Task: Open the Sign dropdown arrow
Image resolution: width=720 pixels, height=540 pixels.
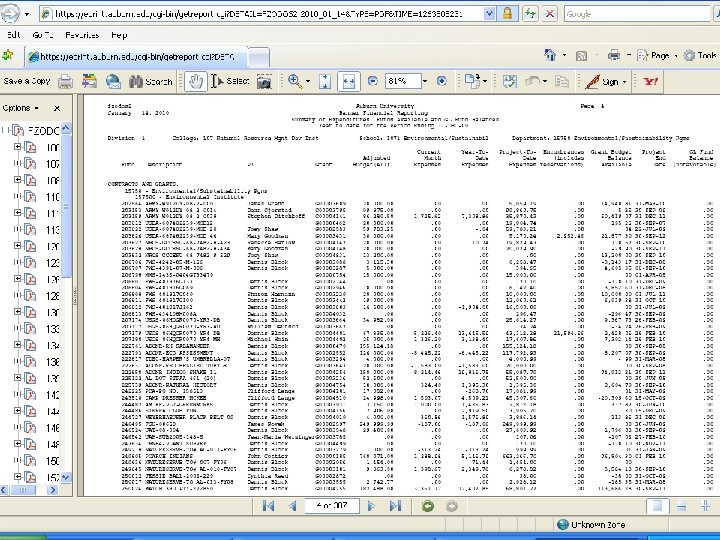Action: (624, 82)
